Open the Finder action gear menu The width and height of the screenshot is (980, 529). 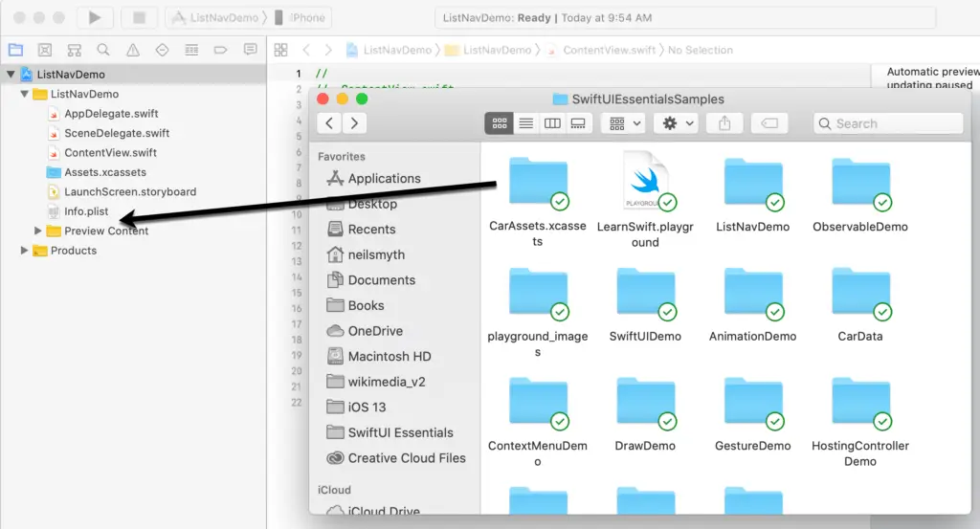(677, 123)
